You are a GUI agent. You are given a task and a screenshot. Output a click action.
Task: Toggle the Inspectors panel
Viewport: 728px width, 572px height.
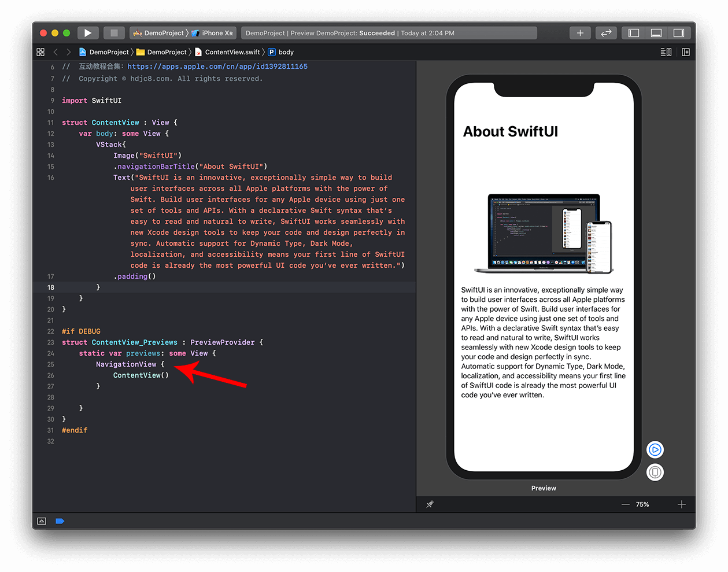tap(679, 33)
